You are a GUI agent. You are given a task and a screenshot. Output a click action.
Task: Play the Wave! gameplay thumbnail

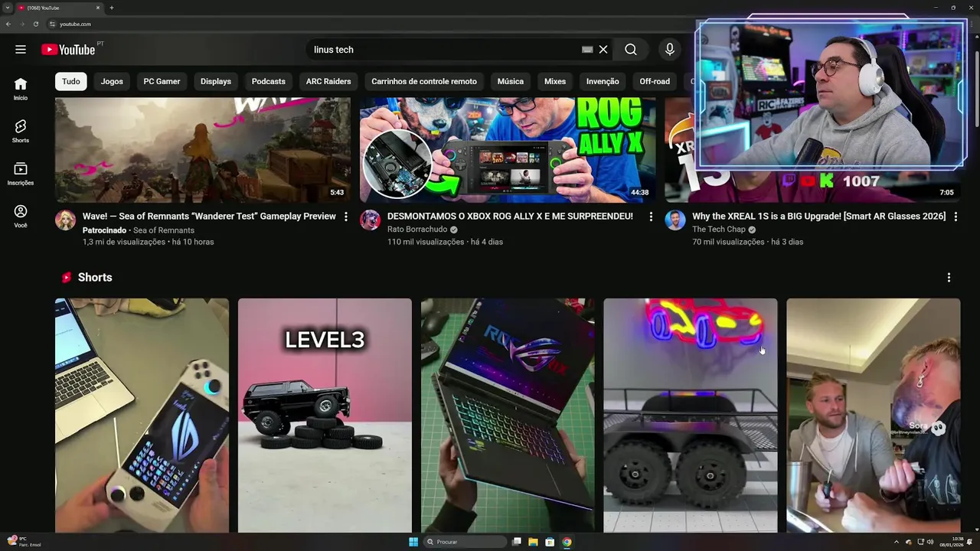coord(203,149)
